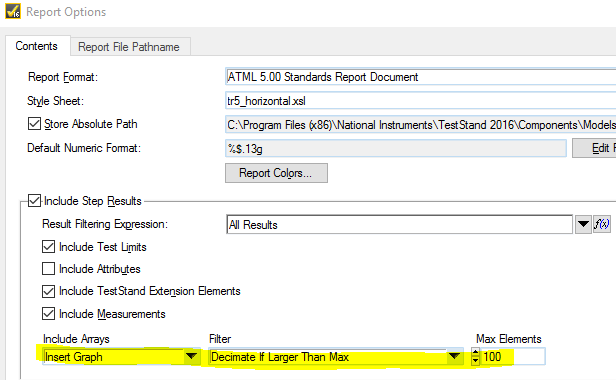
Task: Click the Report Format label
Action: (x=63, y=77)
